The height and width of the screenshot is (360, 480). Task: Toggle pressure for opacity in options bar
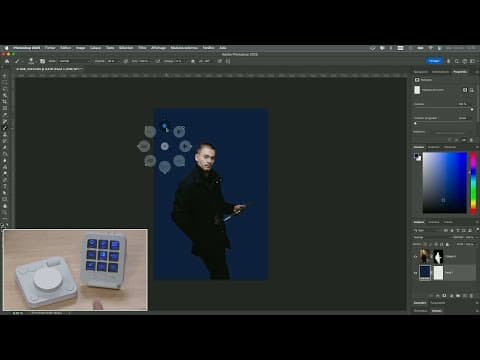pos(126,61)
